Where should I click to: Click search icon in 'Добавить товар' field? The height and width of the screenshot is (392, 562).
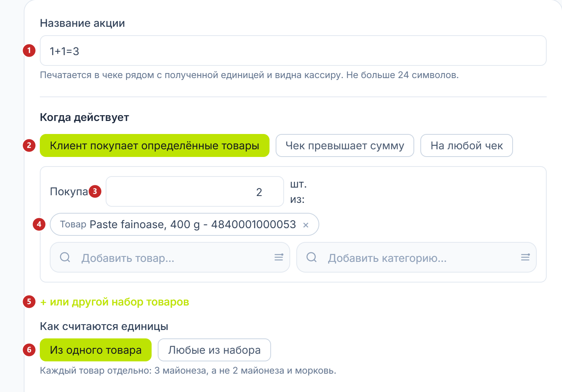coord(65,257)
